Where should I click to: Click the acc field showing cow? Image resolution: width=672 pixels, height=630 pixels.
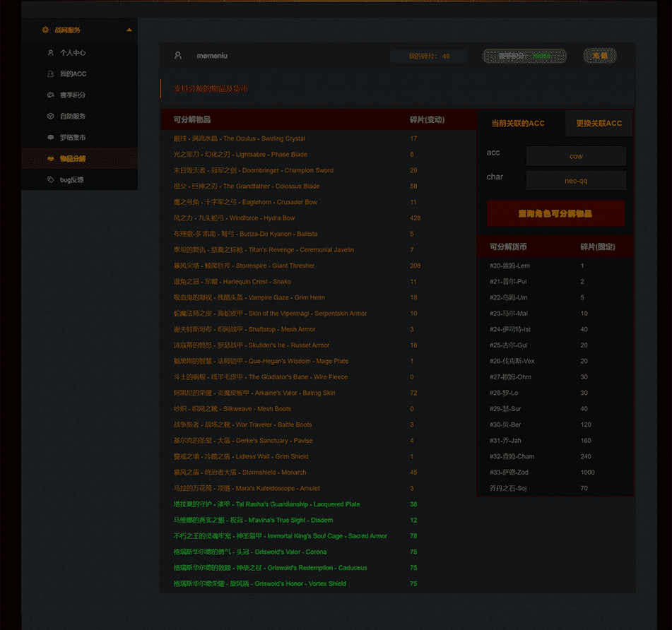coord(576,156)
